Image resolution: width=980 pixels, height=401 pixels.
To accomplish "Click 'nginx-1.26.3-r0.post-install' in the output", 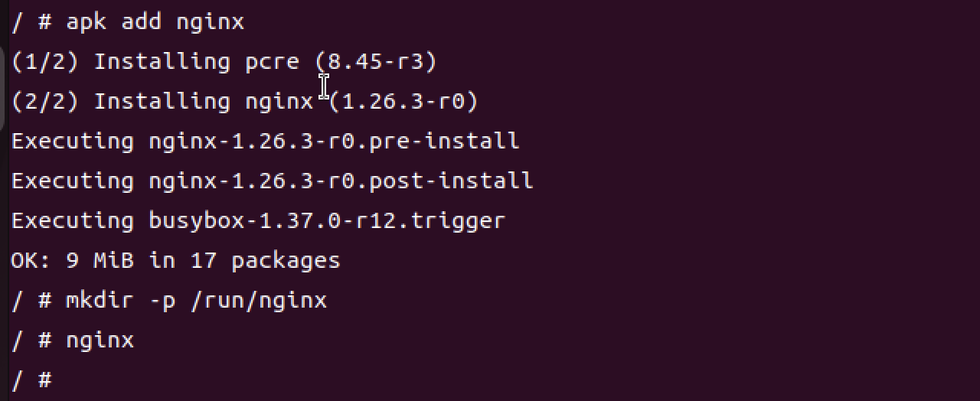I will 341,181.
